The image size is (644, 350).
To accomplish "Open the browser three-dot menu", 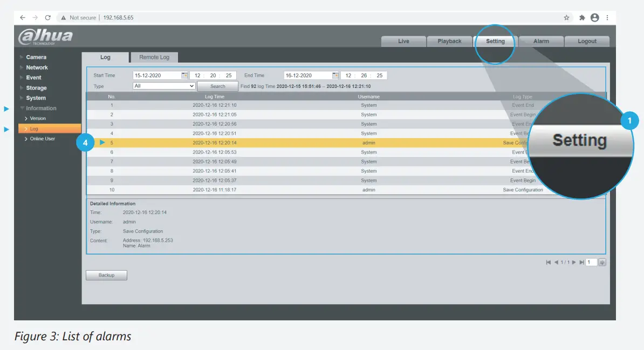I will tap(607, 18).
